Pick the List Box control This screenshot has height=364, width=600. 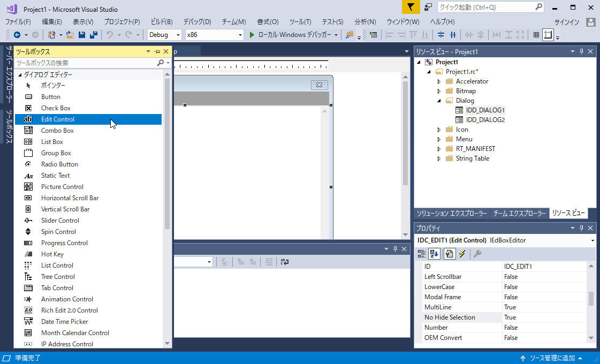(x=88, y=142)
